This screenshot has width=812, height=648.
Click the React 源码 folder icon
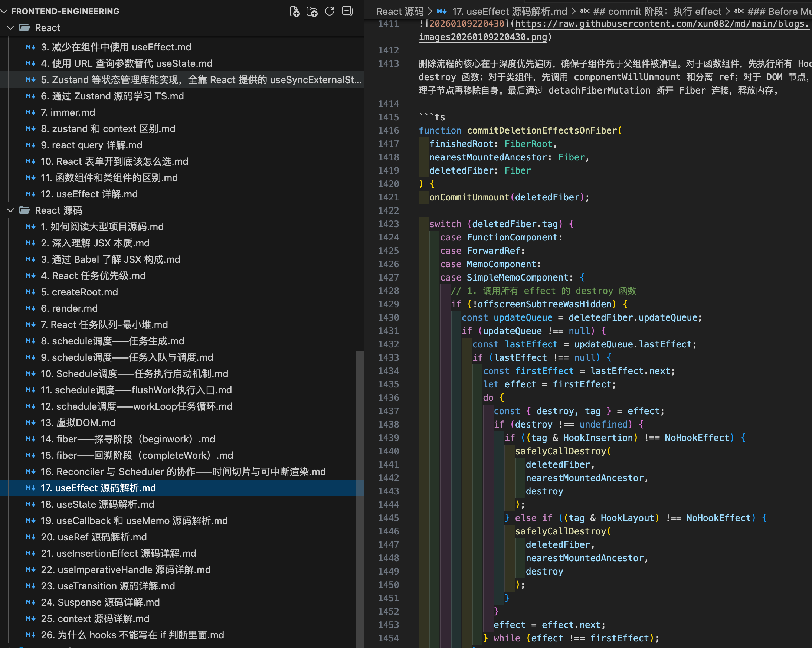coord(25,210)
